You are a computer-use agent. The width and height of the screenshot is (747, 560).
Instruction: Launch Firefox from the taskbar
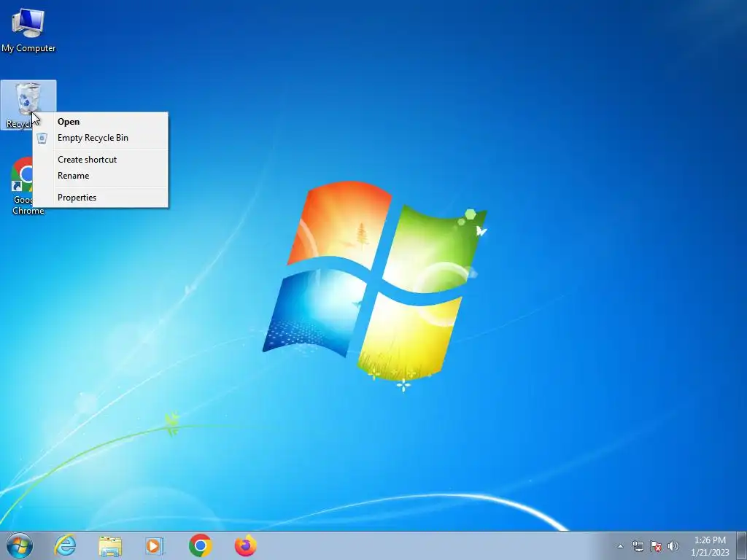tap(246, 545)
